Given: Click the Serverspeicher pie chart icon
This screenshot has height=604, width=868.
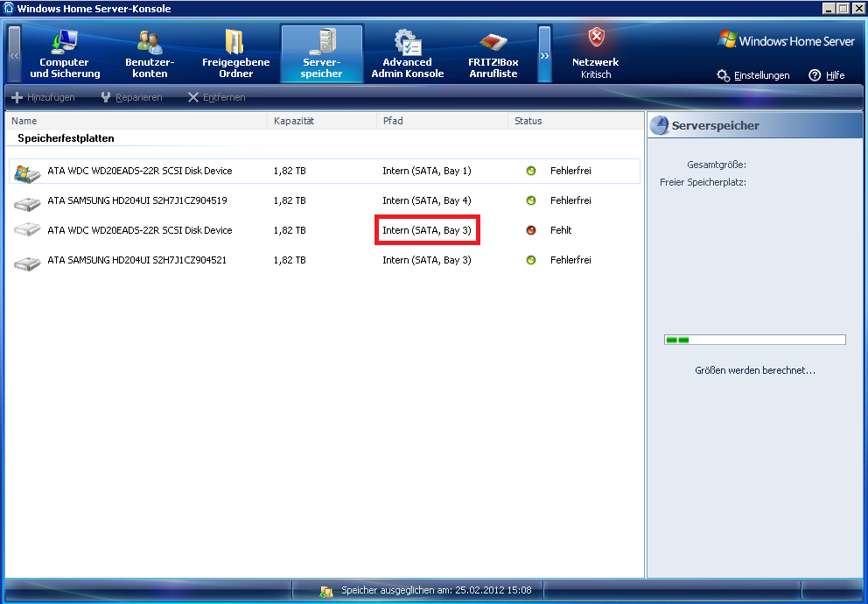Looking at the screenshot, I should click(x=659, y=125).
